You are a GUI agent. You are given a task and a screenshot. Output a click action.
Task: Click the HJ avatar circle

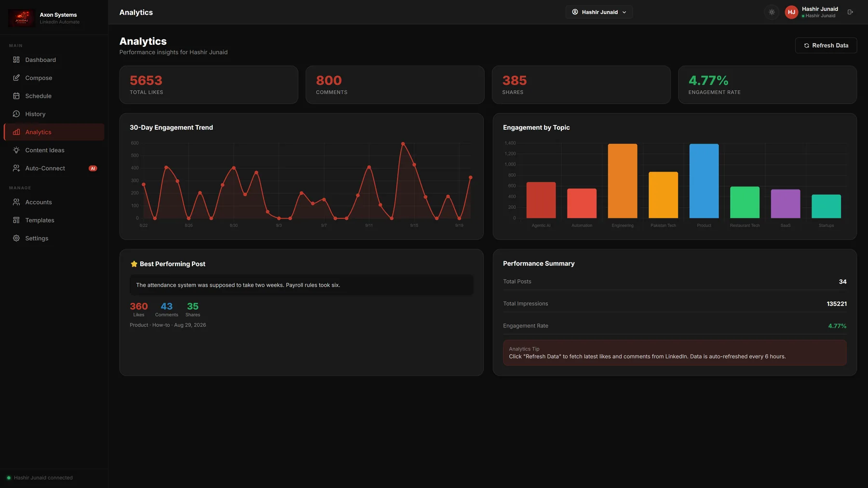click(791, 12)
